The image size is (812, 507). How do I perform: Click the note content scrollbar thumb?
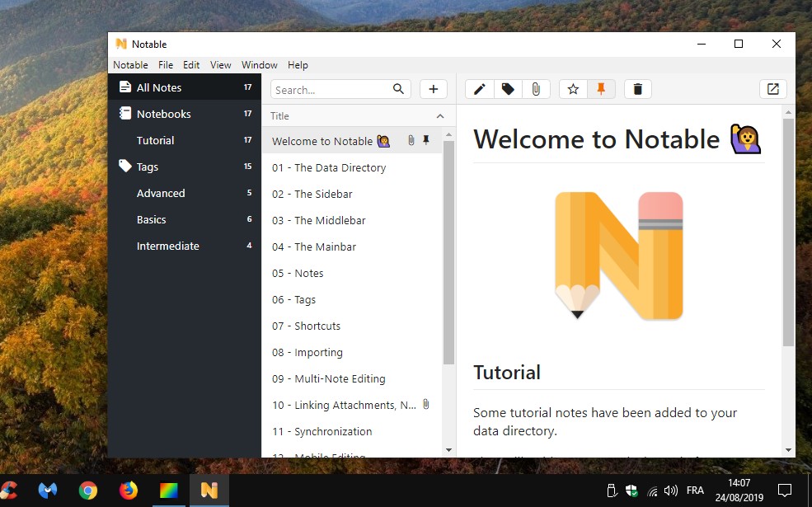click(788, 232)
